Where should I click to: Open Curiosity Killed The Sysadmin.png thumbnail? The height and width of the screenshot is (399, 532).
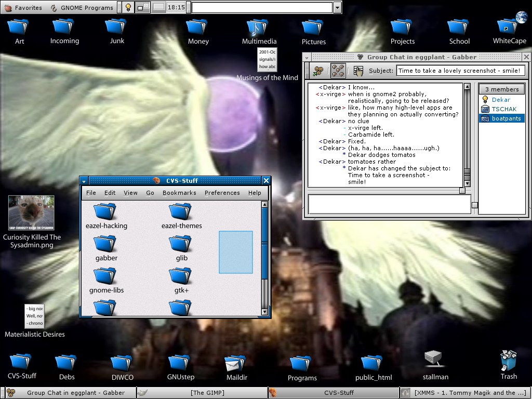32,222
